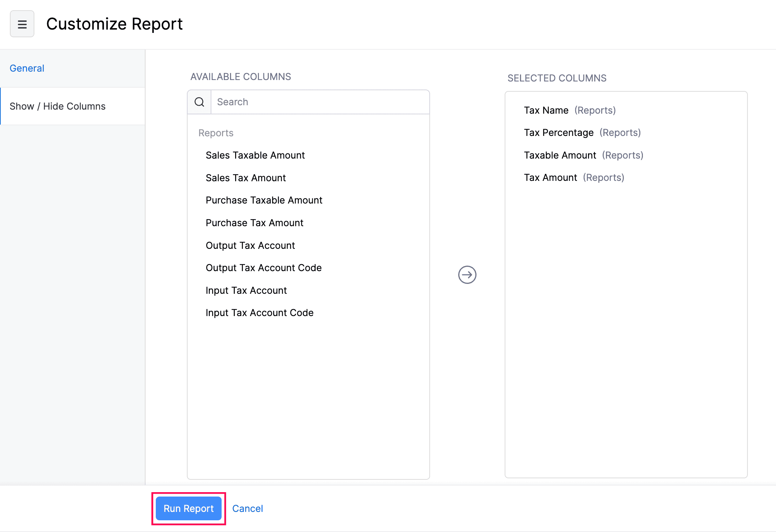
Task: Choose Input Tax Account Code column
Action: pyautogui.click(x=259, y=313)
